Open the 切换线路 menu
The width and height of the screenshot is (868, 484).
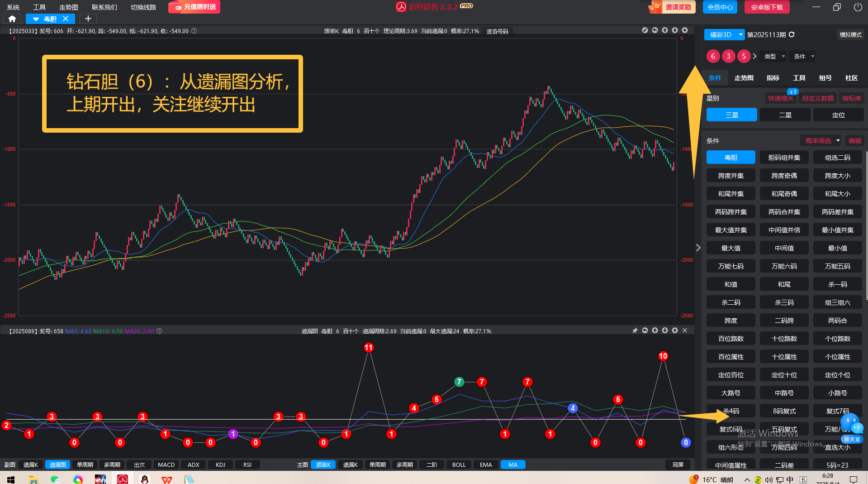click(143, 7)
